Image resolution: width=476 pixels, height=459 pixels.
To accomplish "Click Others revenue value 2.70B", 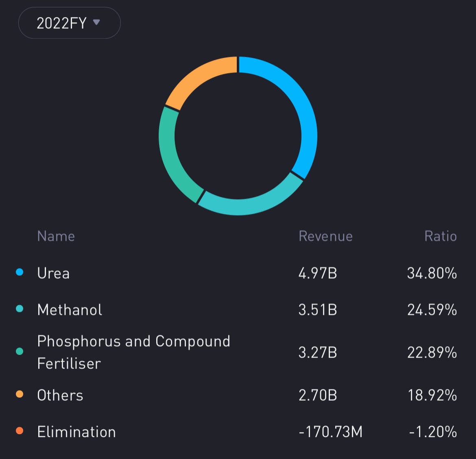I will click(x=317, y=395).
